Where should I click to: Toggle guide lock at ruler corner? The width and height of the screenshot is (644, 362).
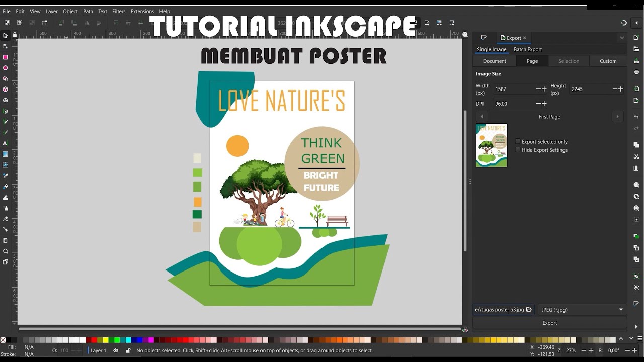[15, 35]
